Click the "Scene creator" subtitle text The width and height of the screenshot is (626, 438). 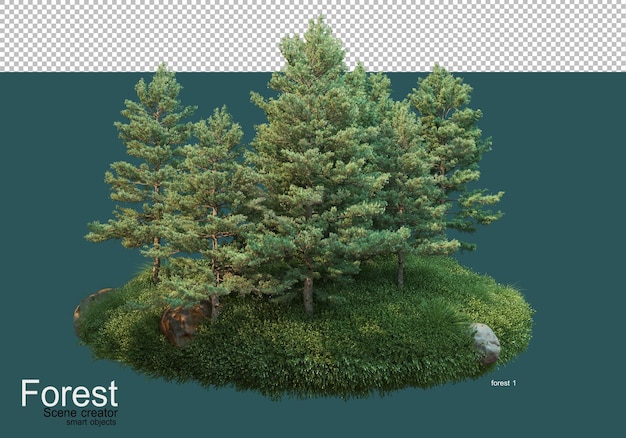[x=81, y=413]
